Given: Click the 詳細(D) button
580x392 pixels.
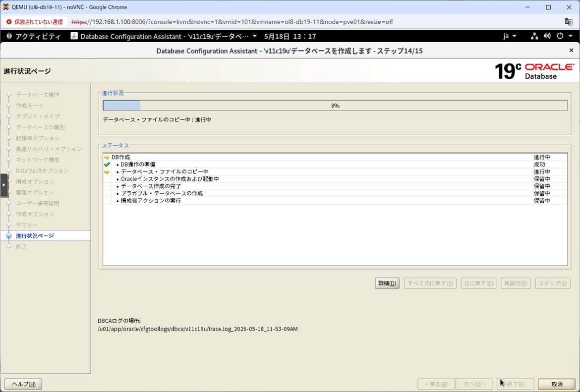Looking at the screenshot, I should [x=387, y=283].
